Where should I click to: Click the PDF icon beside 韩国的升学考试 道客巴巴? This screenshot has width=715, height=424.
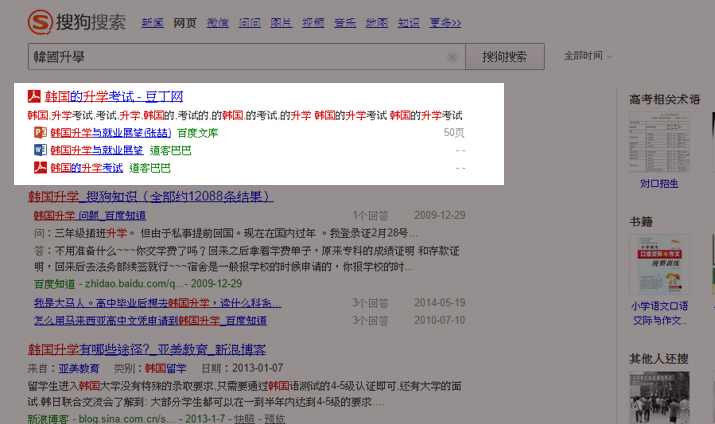point(40,167)
